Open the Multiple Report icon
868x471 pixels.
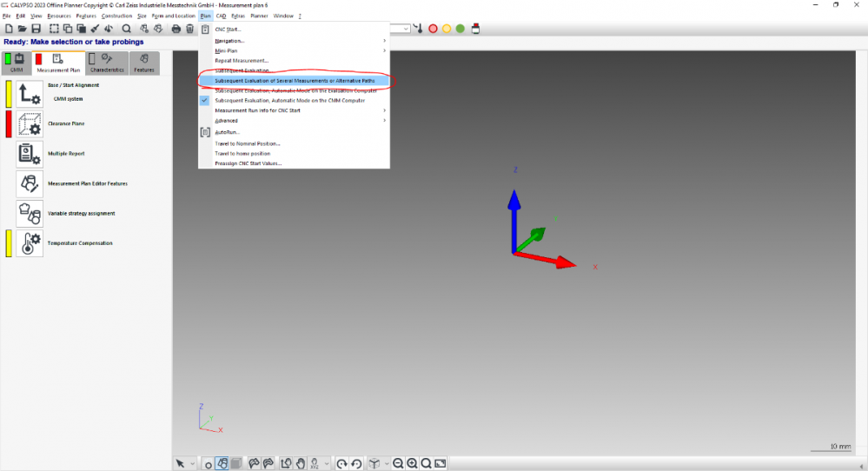pyautogui.click(x=30, y=154)
